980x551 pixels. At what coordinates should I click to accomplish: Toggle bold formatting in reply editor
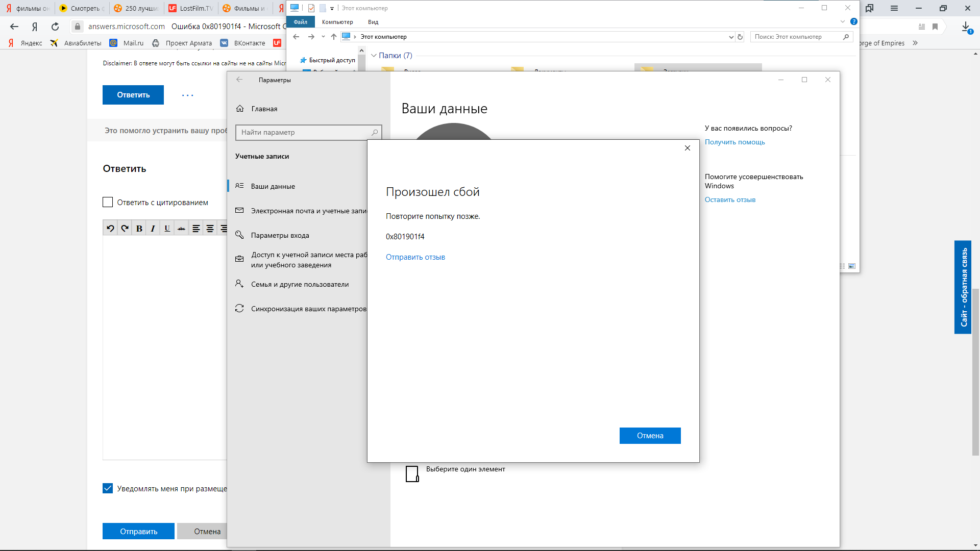tap(139, 229)
